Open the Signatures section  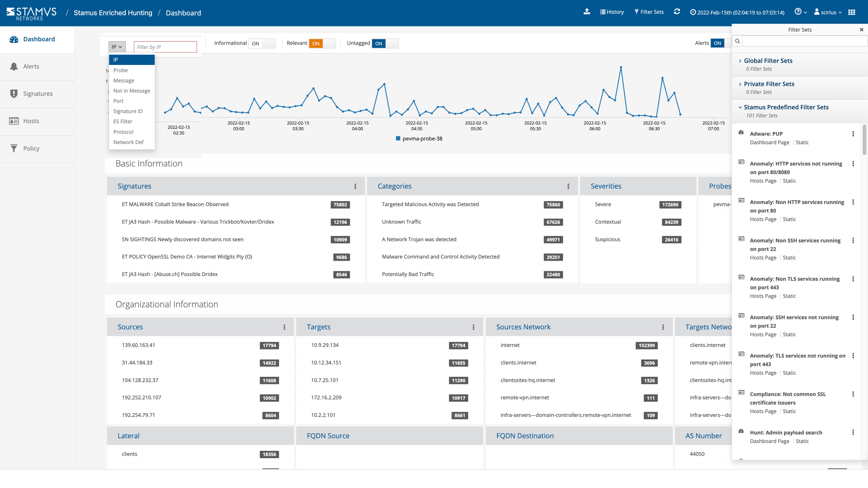click(x=37, y=94)
